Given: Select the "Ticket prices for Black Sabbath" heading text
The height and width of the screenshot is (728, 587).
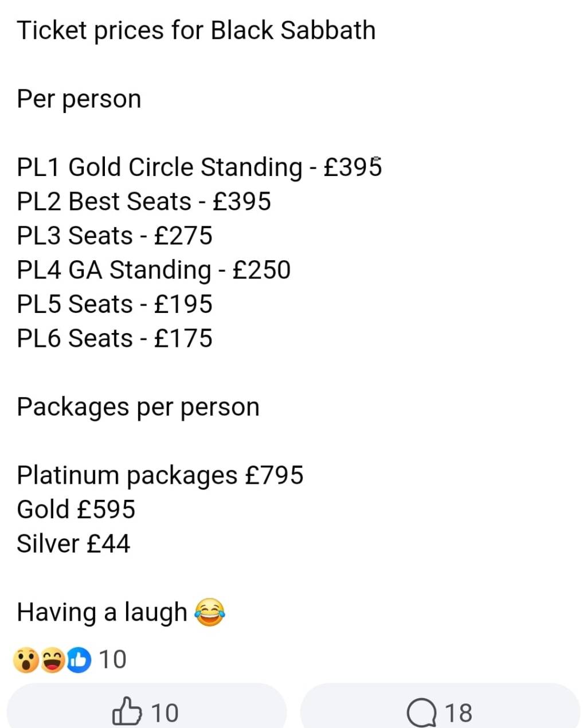Looking at the screenshot, I should coord(196,30).
